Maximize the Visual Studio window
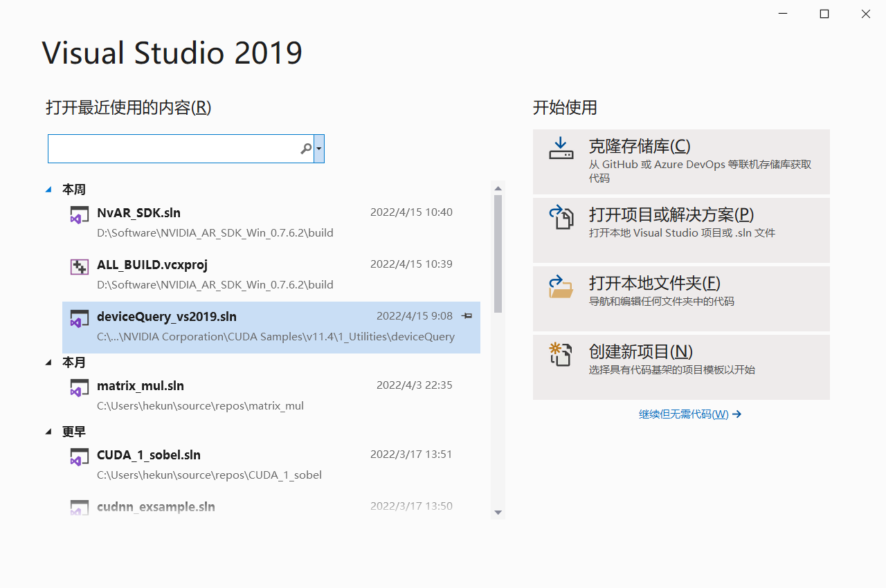This screenshot has height=588, width=886. (x=824, y=14)
